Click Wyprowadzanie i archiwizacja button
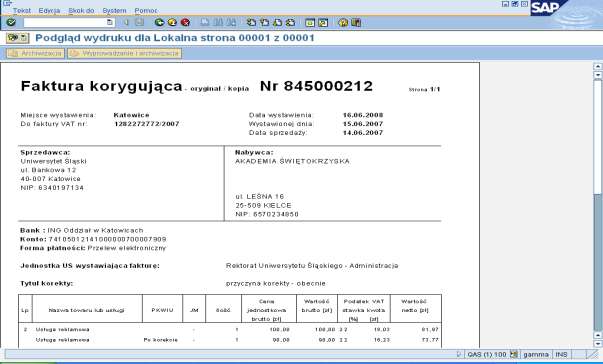This screenshot has width=603, height=364. click(x=125, y=53)
